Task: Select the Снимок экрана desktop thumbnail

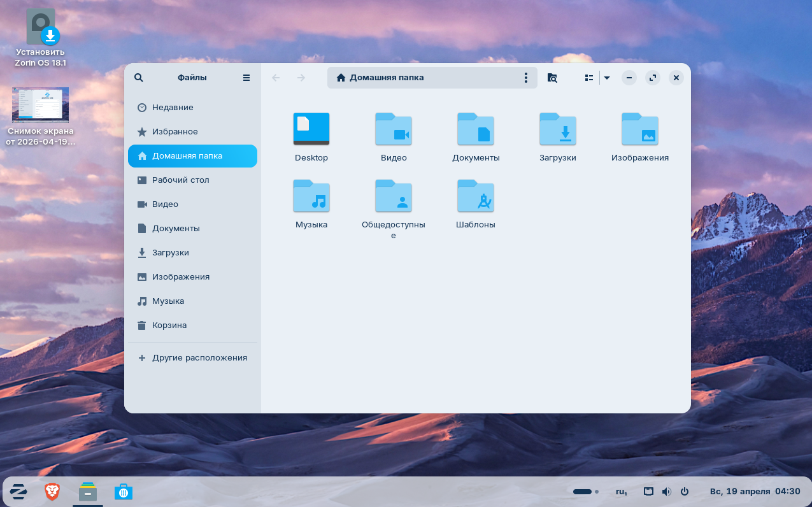Action: [40, 105]
